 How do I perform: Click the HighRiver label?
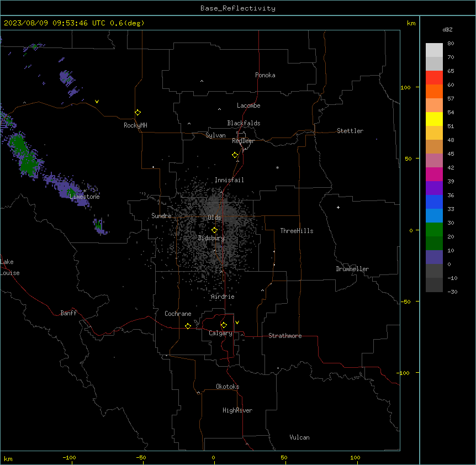(237, 410)
